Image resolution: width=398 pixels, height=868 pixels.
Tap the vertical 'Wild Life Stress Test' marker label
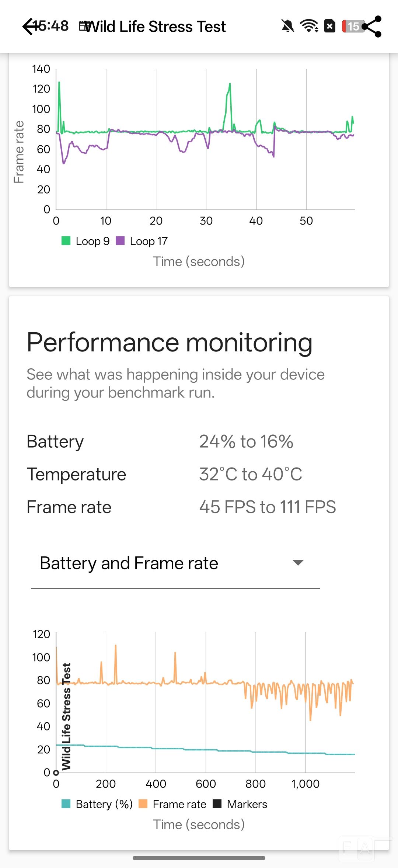tap(66, 716)
